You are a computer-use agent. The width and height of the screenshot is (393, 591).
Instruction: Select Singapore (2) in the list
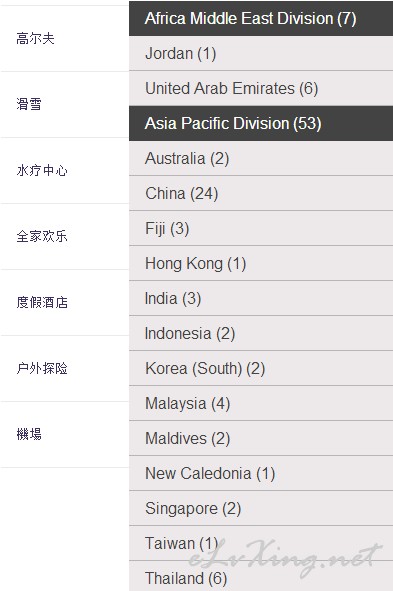point(261,509)
